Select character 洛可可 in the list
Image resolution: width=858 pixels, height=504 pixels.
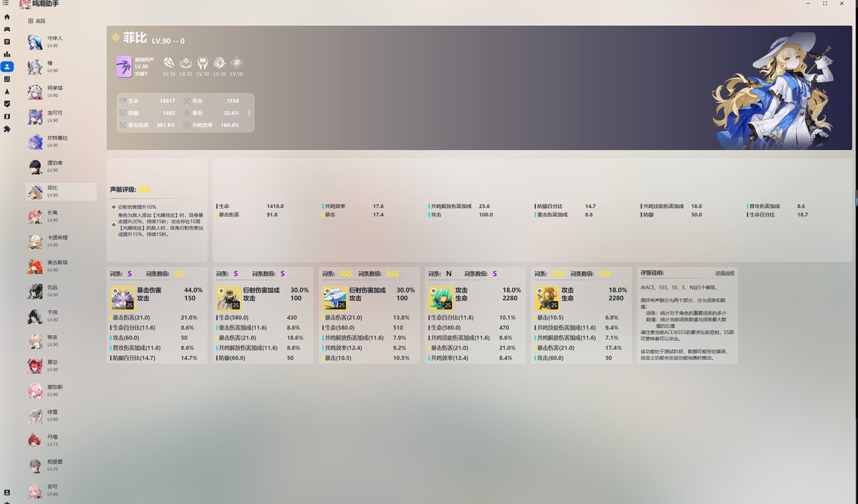tap(61, 117)
